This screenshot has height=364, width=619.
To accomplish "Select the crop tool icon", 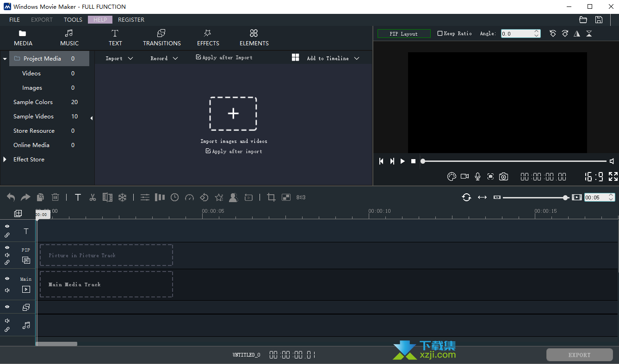I will (272, 197).
